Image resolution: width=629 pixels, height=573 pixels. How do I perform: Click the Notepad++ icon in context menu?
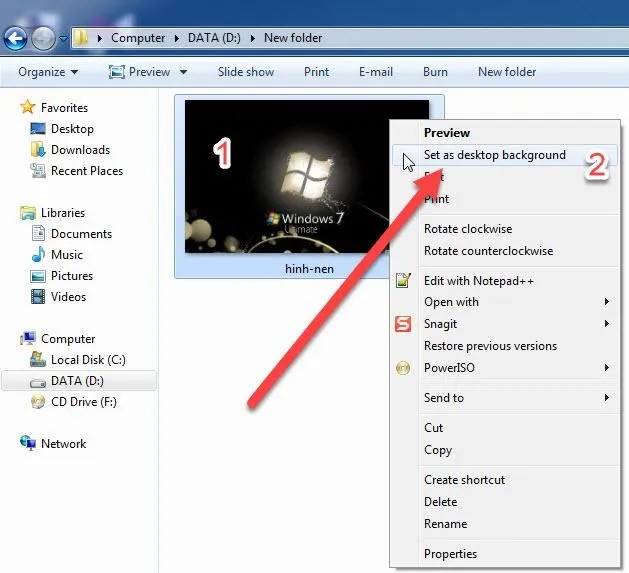point(403,281)
